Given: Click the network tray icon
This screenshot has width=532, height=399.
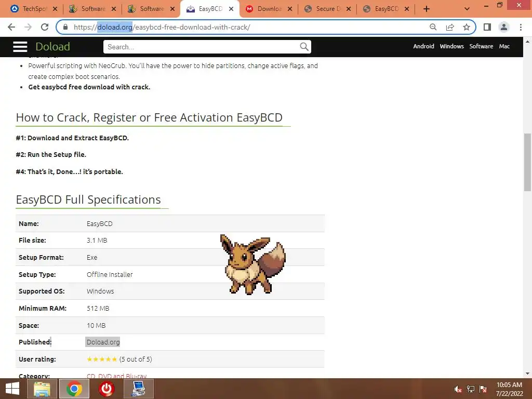Looking at the screenshot, I should (x=471, y=389).
